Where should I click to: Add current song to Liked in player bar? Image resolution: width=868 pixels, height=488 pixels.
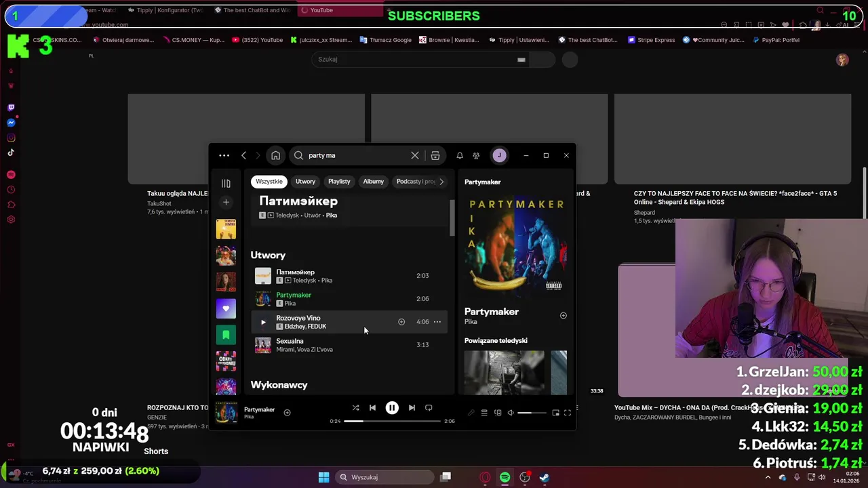pos(287,412)
